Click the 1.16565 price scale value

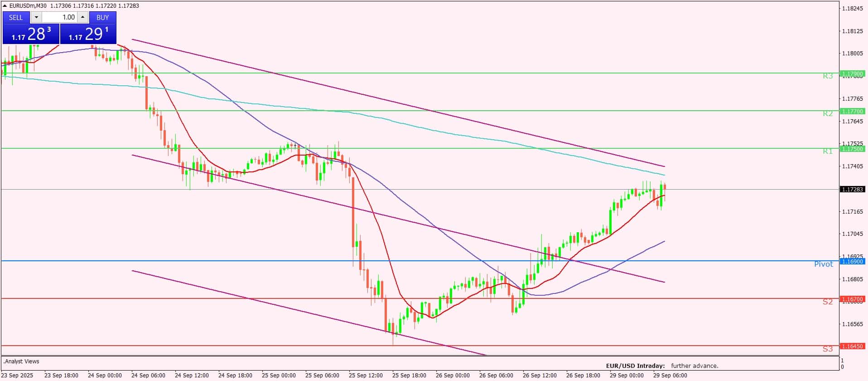click(852, 324)
